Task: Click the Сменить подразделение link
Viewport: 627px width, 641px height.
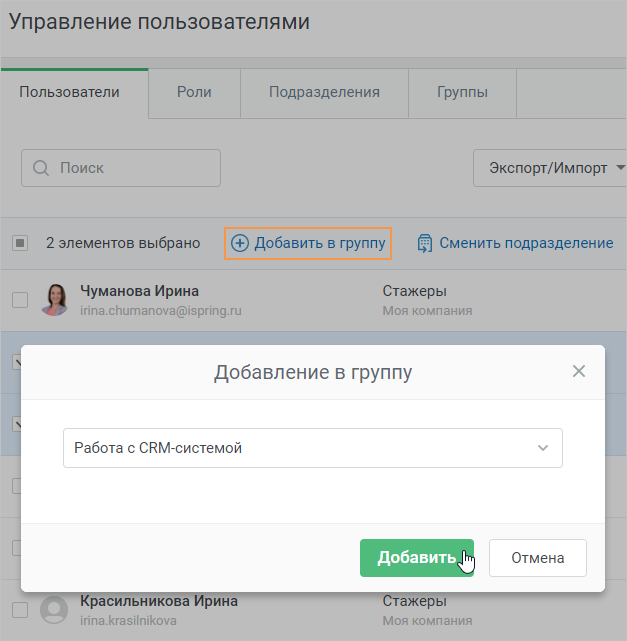Action: (x=515, y=243)
